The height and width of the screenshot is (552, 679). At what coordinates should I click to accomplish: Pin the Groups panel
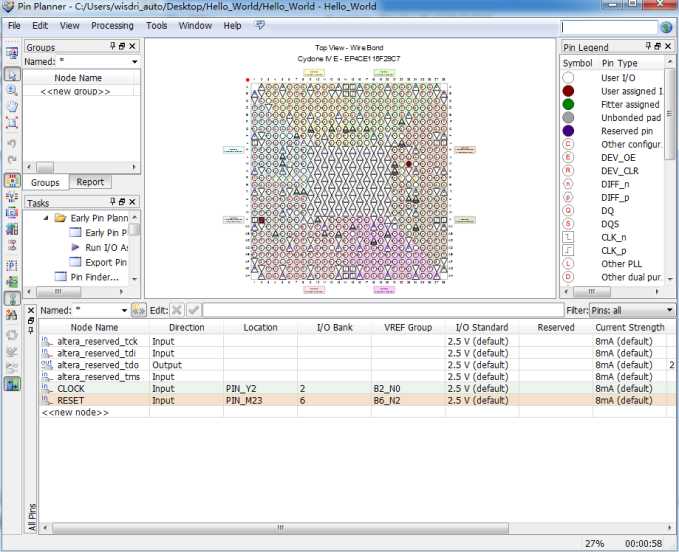[113, 46]
